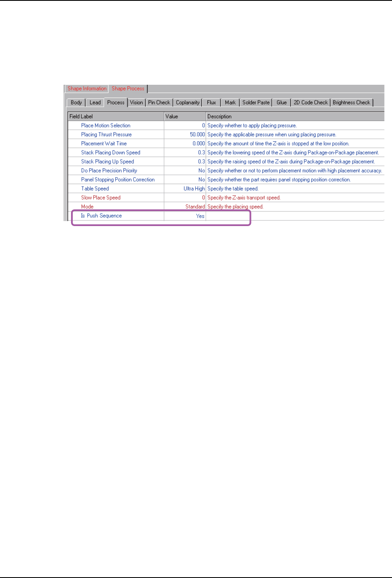
Task: Open the Glue tab
Action: [x=282, y=103]
